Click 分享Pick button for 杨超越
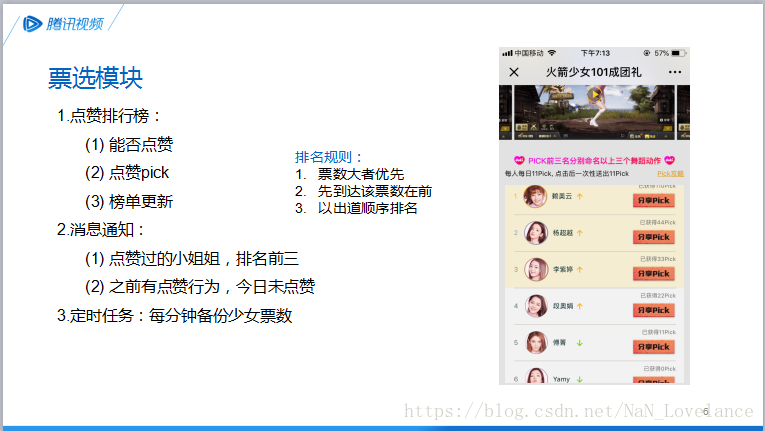Image resolution: width=765 pixels, height=431 pixels. [x=654, y=237]
